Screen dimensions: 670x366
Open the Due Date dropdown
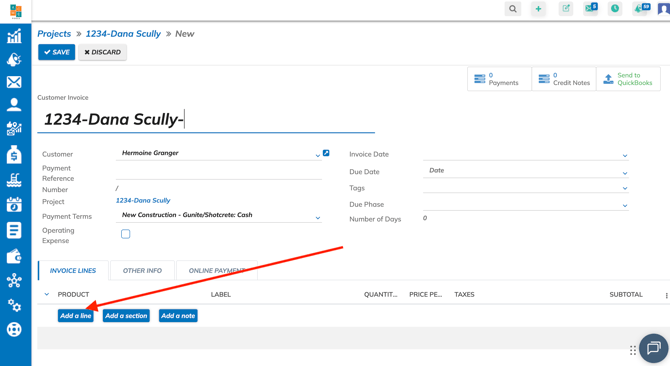point(625,173)
